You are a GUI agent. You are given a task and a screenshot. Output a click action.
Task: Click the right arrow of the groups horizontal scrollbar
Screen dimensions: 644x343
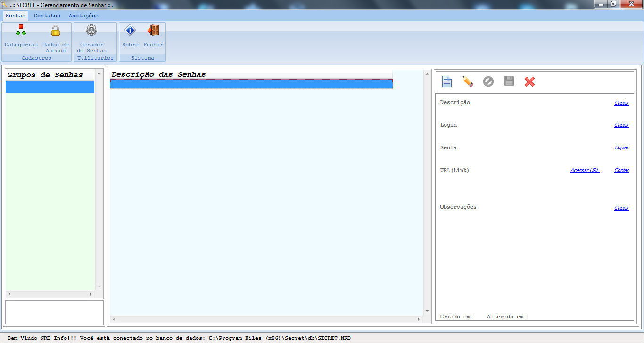click(91, 294)
